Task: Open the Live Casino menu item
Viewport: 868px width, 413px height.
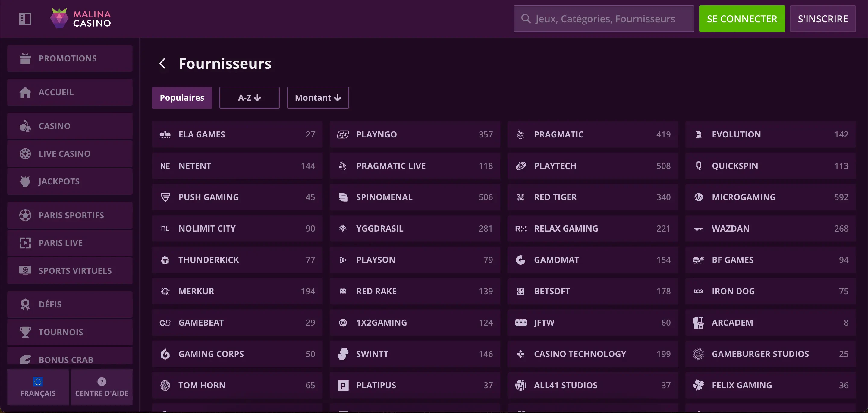Action: tap(70, 154)
